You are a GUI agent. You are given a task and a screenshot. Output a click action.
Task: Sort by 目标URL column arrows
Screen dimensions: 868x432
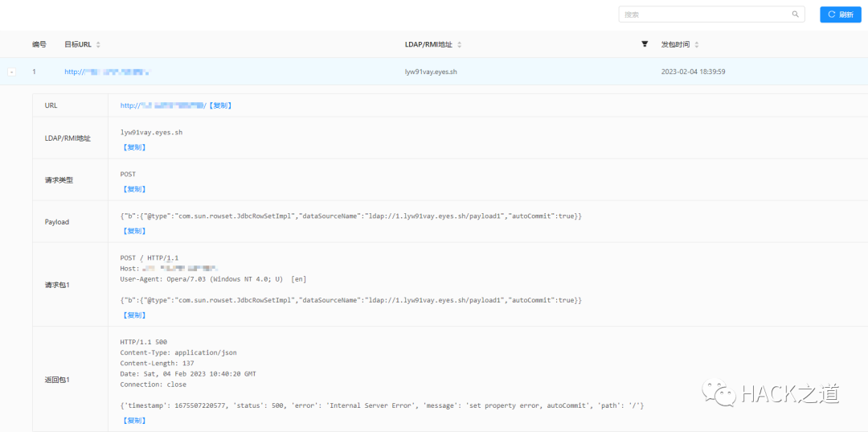(98, 44)
